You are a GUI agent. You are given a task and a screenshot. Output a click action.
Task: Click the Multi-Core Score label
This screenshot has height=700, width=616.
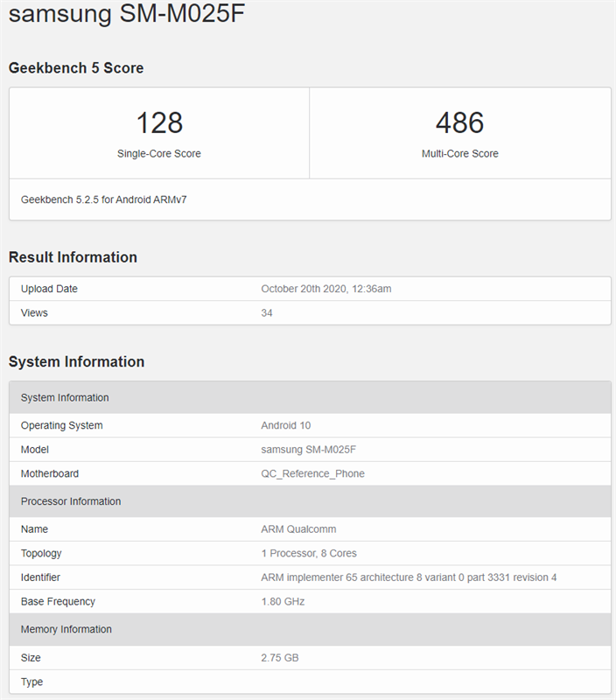click(x=459, y=154)
